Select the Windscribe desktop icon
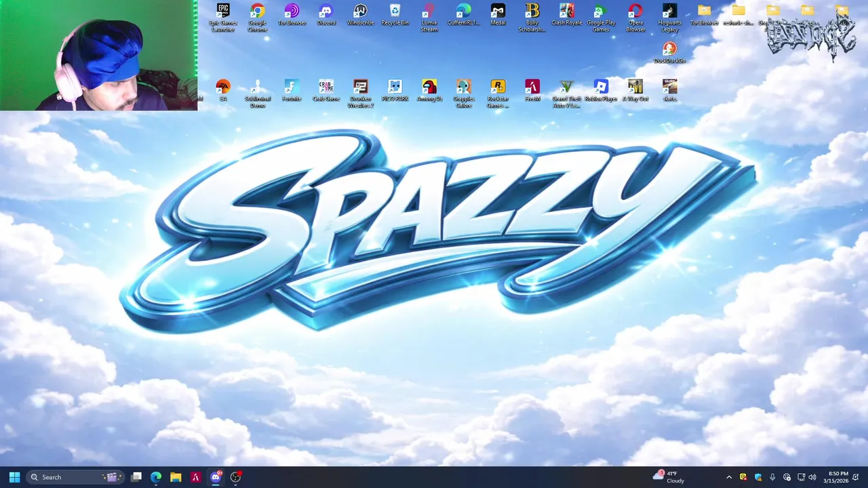 360,15
